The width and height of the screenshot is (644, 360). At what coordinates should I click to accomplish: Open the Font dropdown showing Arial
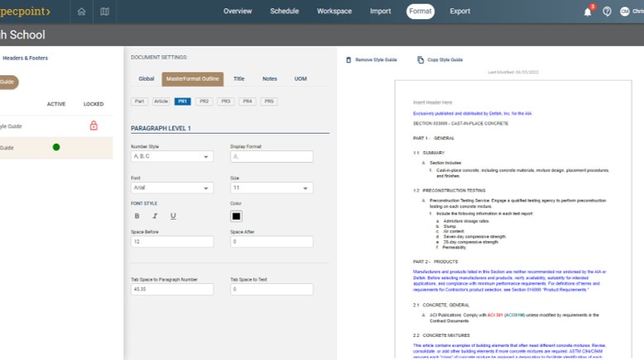point(172,187)
